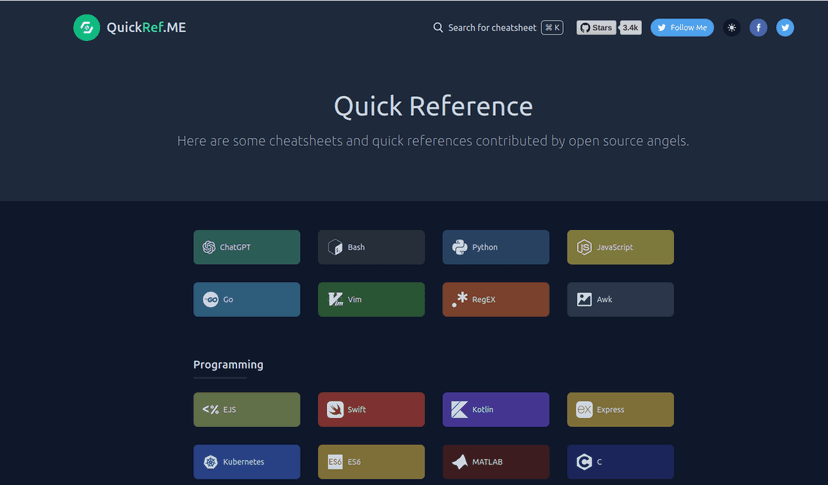Open the ChatGPT cheatsheet card
This screenshot has height=485, width=828.
tap(247, 247)
